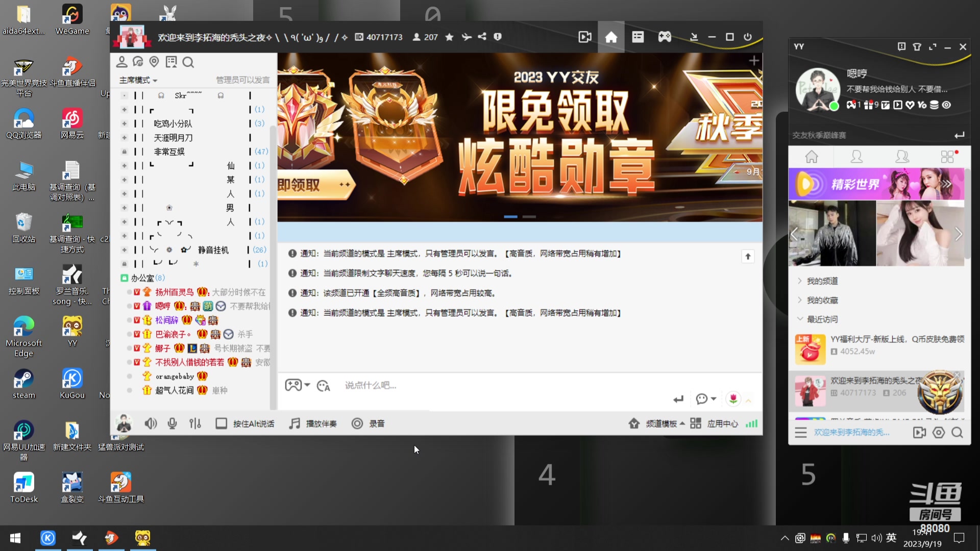Open the audio mixer sliders icon
This screenshot has height=551, width=980.
point(195,423)
